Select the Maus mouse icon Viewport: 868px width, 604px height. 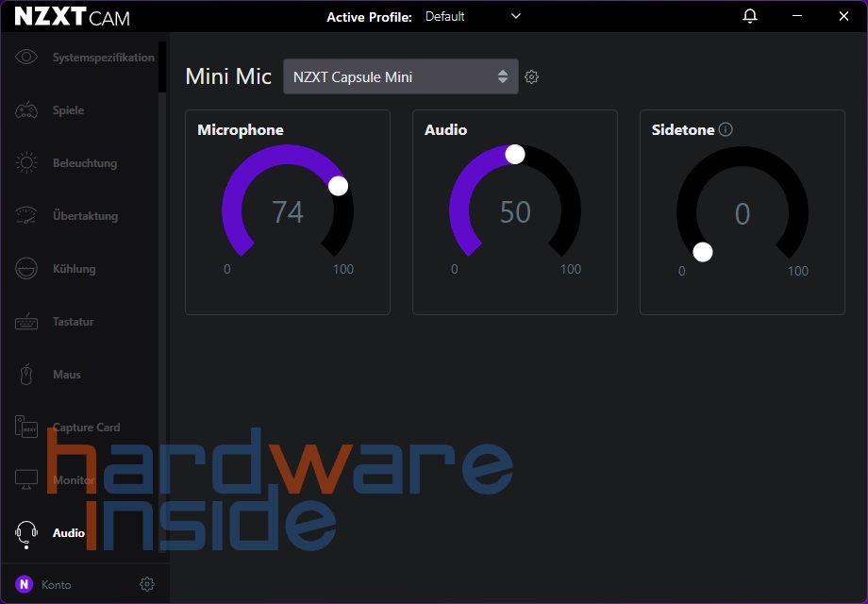point(26,375)
